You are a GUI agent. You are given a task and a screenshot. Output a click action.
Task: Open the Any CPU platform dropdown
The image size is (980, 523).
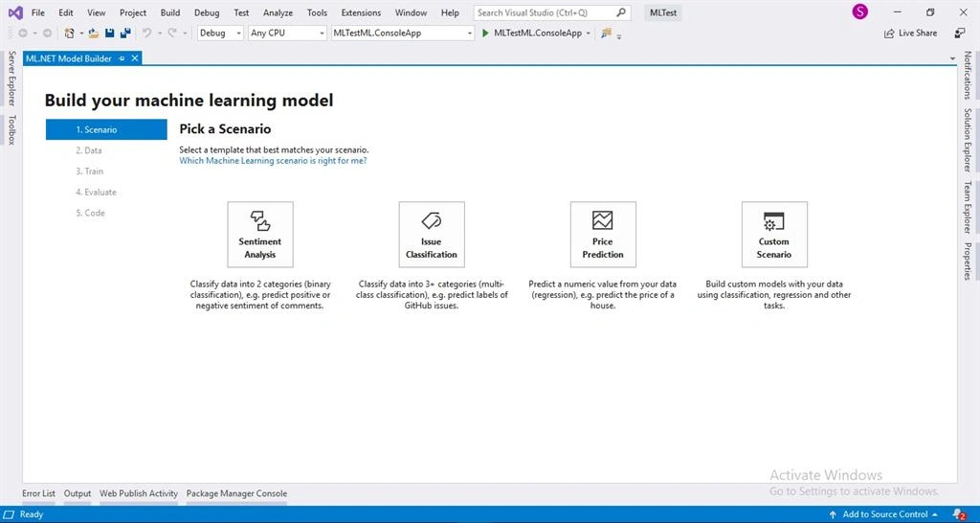(x=287, y=34)
